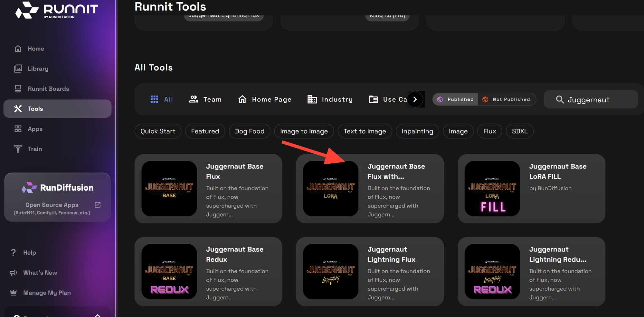
Task: Open the Apps section
Action: click(x=35, y=129)
